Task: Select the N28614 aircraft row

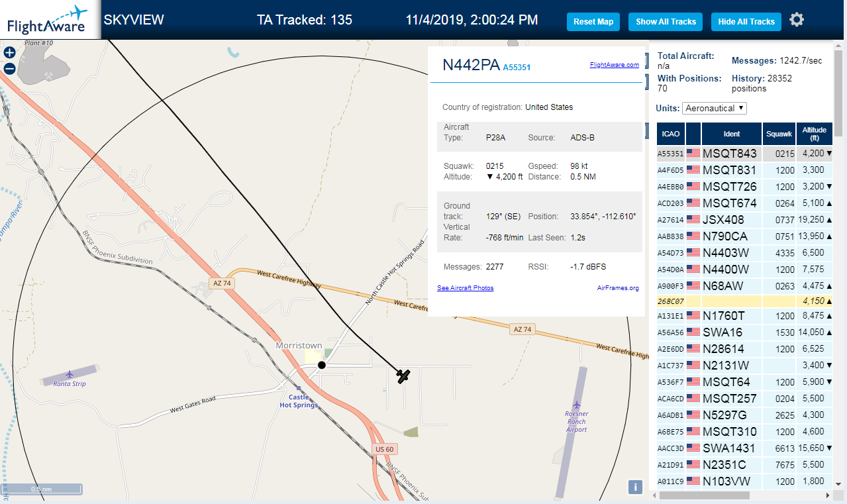Action: pos(744,349)
